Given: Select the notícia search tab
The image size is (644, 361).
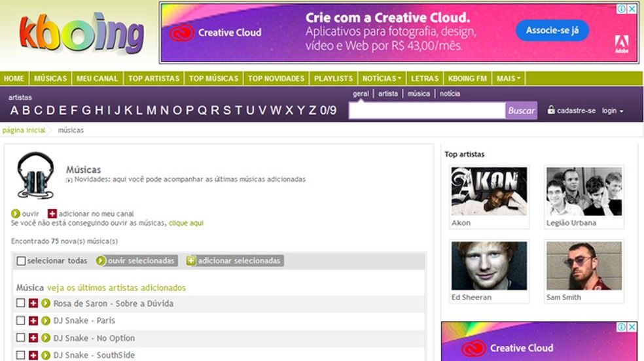Looking at the screenshot, I should pyautogui.click(x=450, y=94).
